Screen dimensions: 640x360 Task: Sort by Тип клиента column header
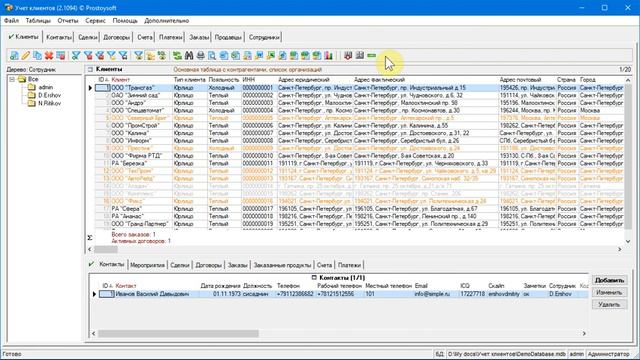(189, 80)
